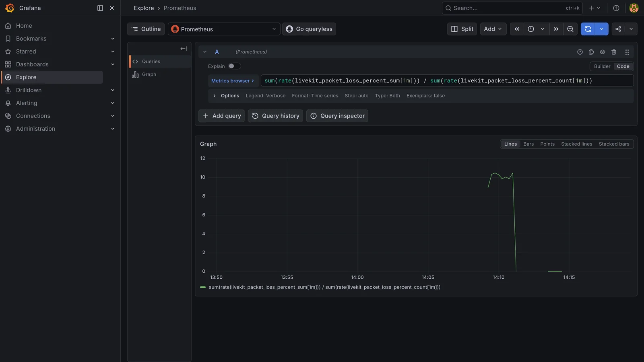Open Bookmarks in the sidebar
The height and width of the screenshot is (362, 644).
pos(31,39)
